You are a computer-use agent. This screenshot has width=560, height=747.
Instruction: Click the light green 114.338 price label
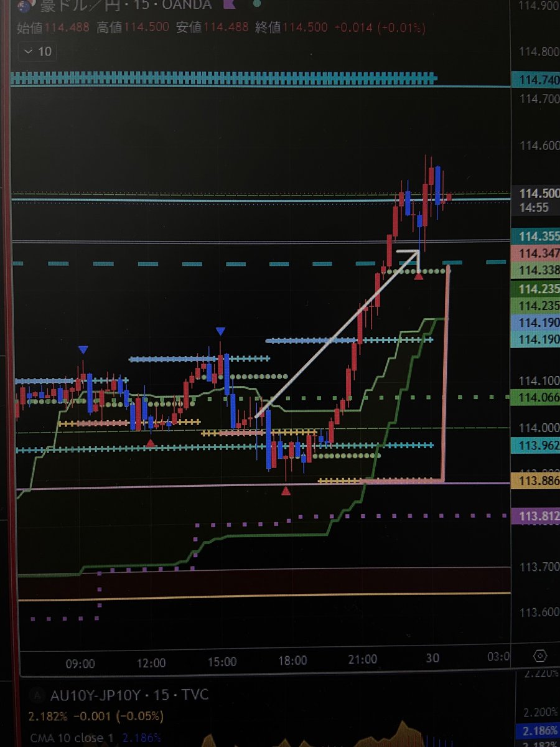point(536,271)
